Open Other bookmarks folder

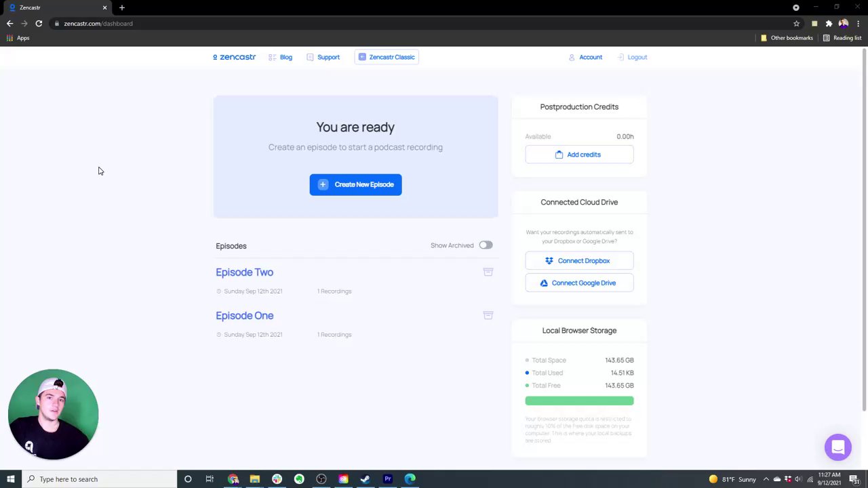coord(787,38)
